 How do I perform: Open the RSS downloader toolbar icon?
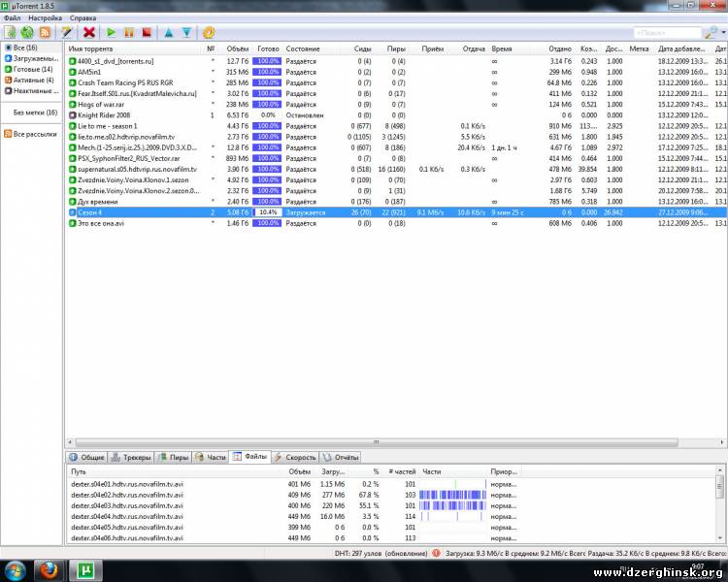pyautogui.click(x=45, y=32)
